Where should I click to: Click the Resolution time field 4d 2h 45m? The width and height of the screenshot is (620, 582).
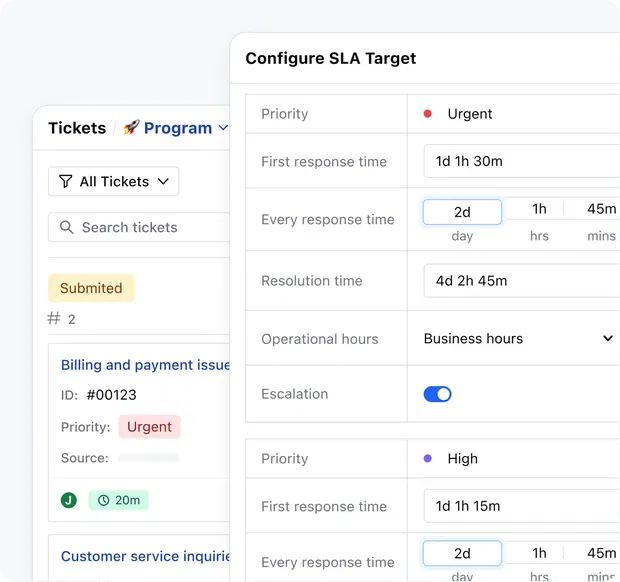tap(522, 281)
